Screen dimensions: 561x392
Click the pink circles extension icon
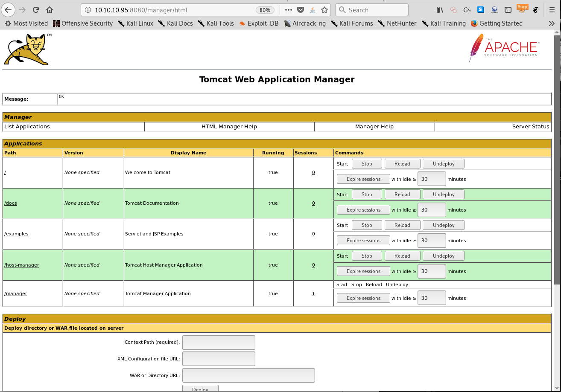coord(453,10)
